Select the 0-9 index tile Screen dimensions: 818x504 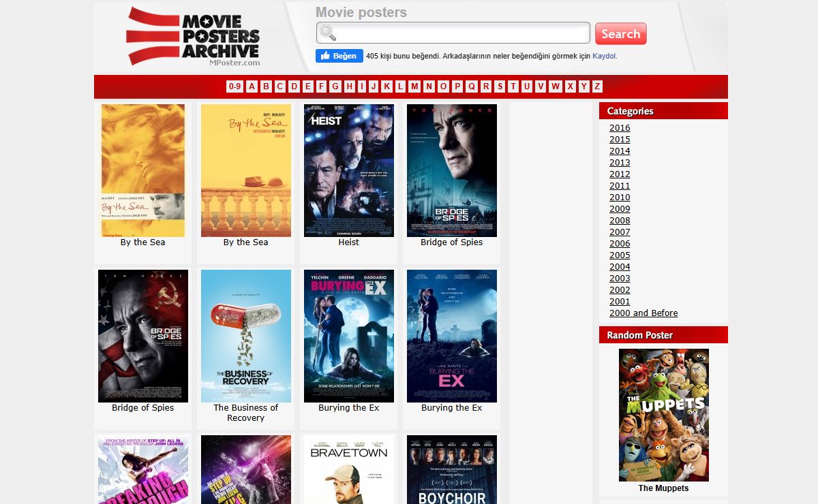(234, 86)
